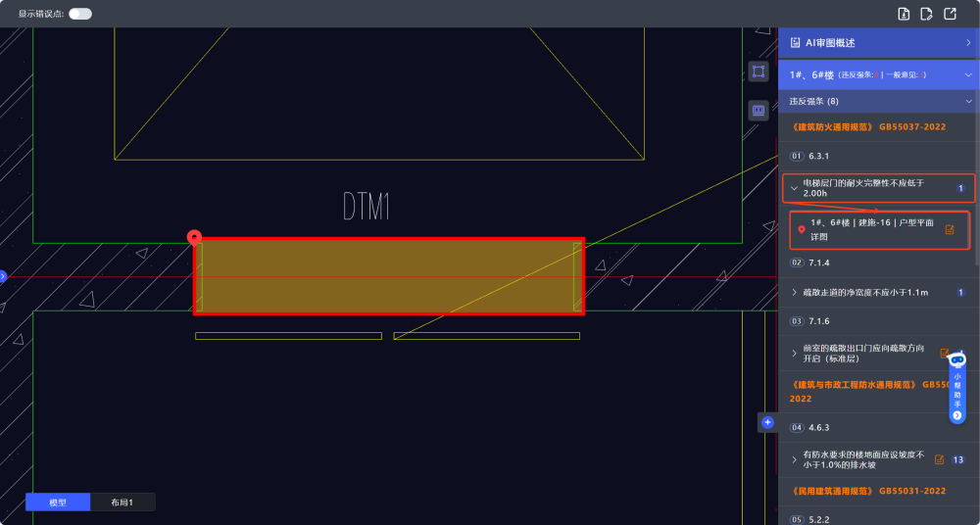The height and width of the screenshot is (525, 980).
Task: Switch to the 布局1 tab
Action: pyautogui.click(x=122, y=502)
